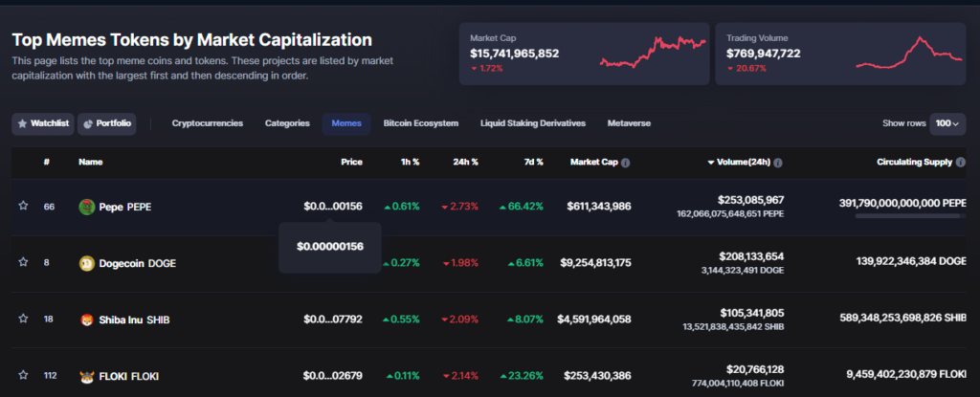Click the Dogecoin logo icon
This screenshot has width=980, height=397.
[87, 263]
